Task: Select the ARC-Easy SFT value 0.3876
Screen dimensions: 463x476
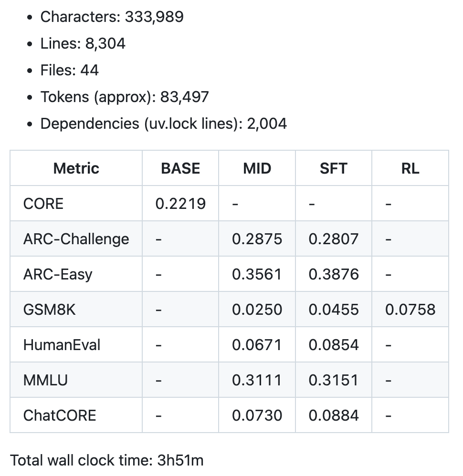Action: [x=333, y=274]
